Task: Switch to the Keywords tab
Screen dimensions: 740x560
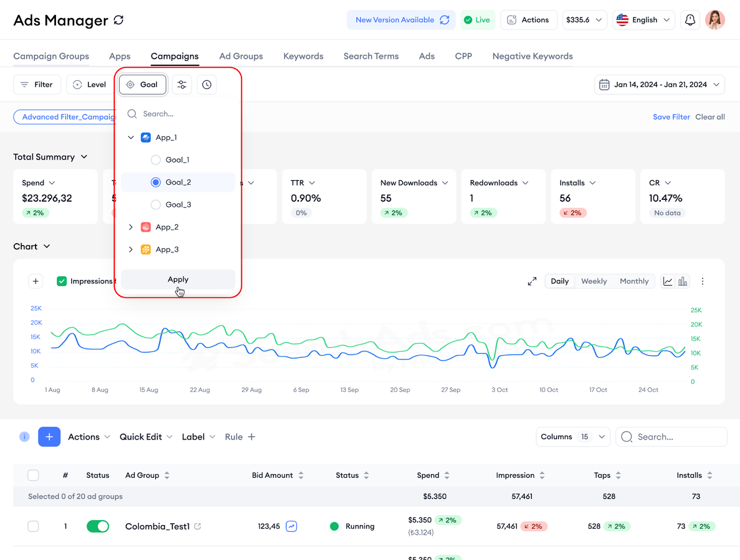Action: (x=303, y=56)
